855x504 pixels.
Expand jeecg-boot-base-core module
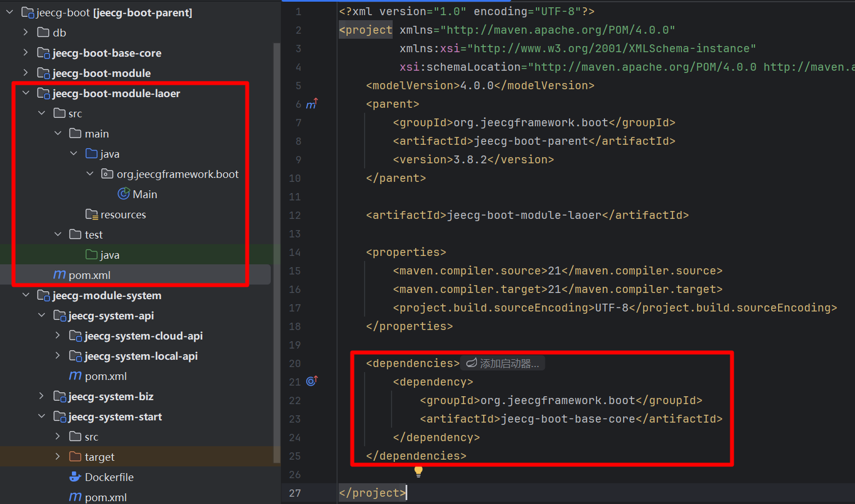pyautogui.click(x=26, y=52)
